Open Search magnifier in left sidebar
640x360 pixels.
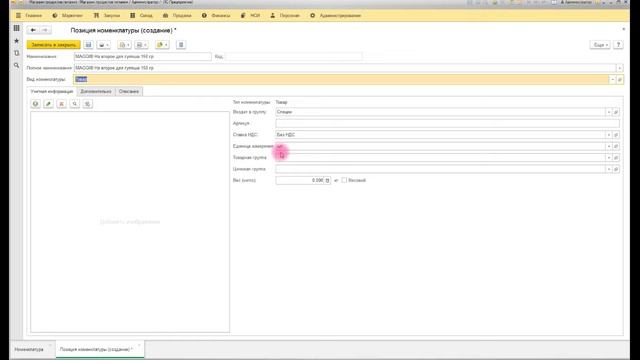coord(16,65)
